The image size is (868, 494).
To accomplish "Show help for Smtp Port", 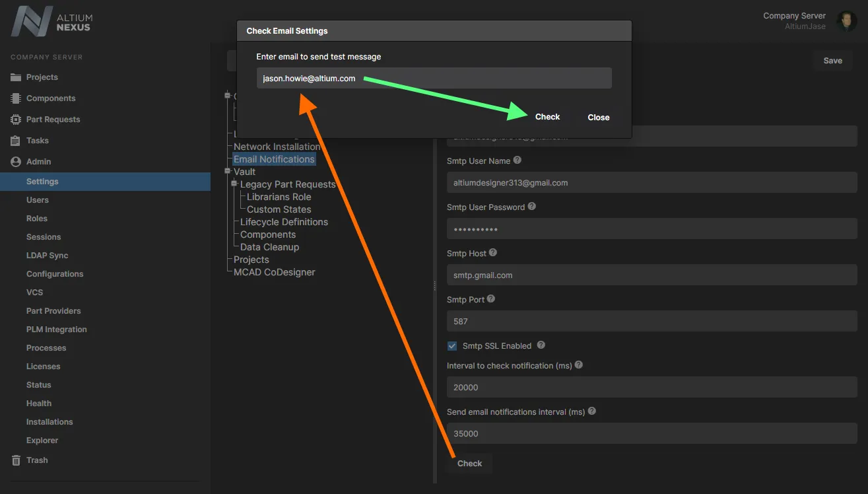I will (491, 299).
